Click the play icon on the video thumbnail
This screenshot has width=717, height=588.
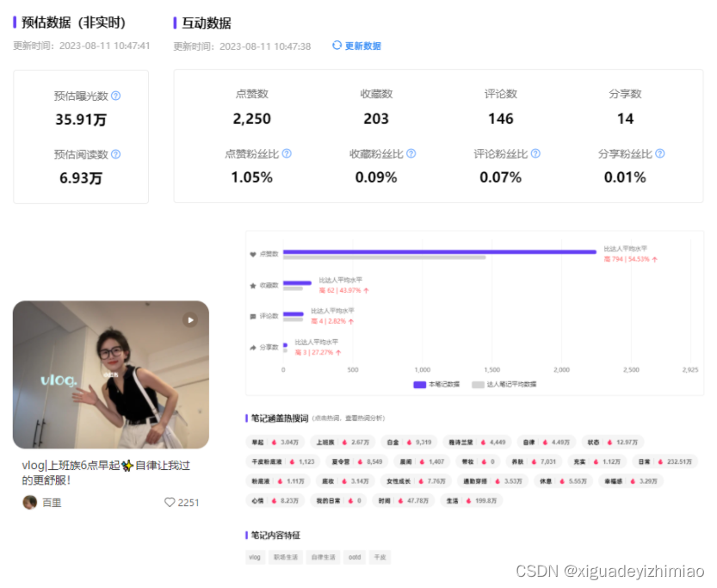[190, 319]
